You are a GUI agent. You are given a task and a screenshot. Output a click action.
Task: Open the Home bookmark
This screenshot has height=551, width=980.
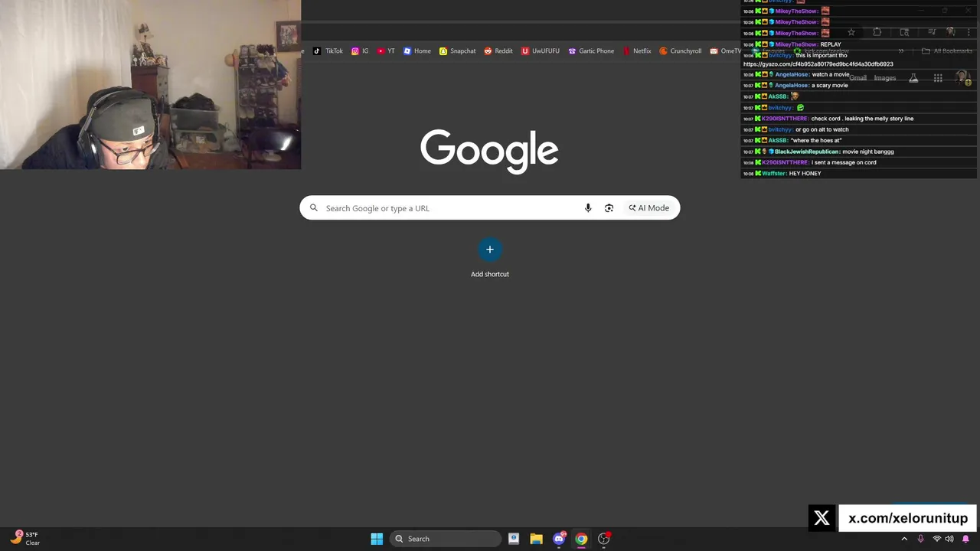(417, 51)
